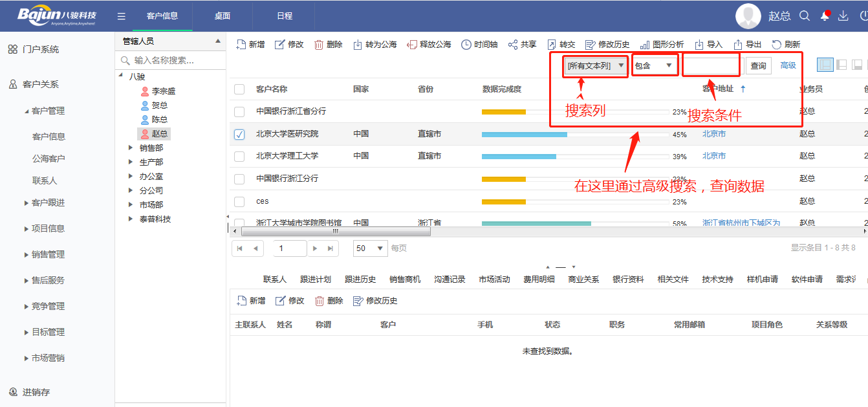Open the [所有文本列] search column dropdown
Image resolution: width=868 pixels, height=407 pixels.
click(x=596, y=66)
